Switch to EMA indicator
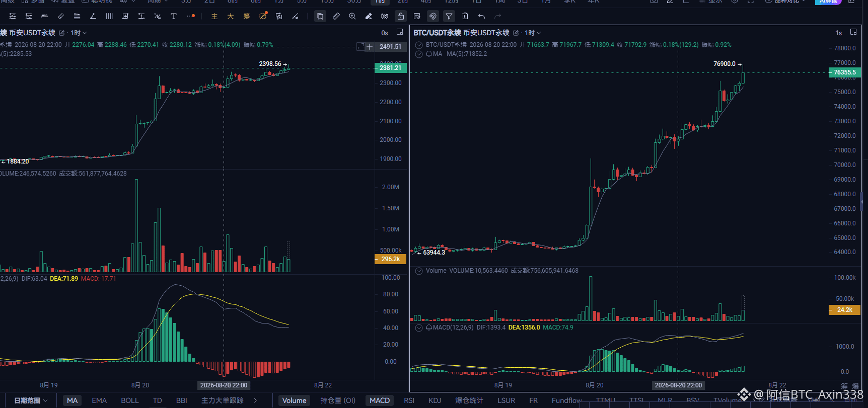Image resolution: width=868 pixels, height=408 pixels. pyautogui.click(x=99, y=400)
